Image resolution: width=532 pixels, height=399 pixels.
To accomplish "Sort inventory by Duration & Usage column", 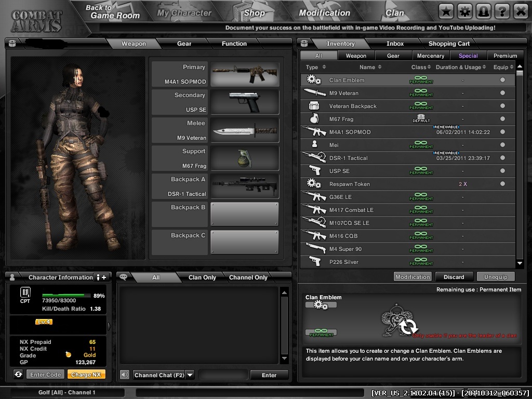I will [x=461, y=67].
